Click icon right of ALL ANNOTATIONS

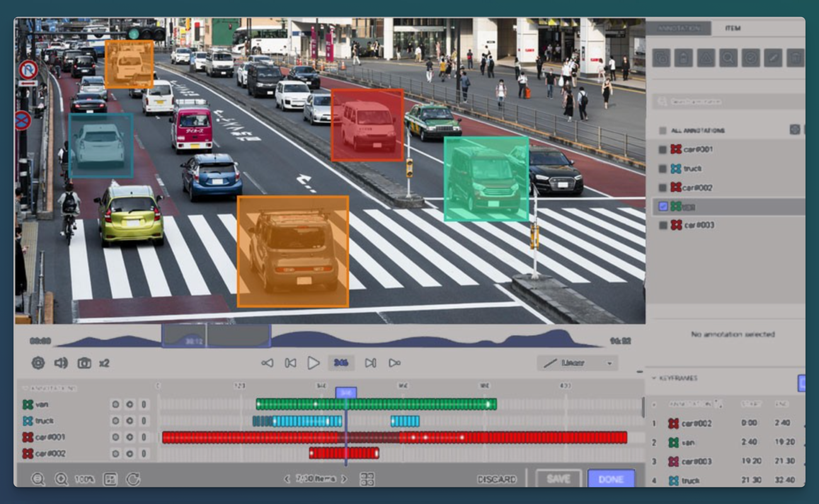pos(795,130)
